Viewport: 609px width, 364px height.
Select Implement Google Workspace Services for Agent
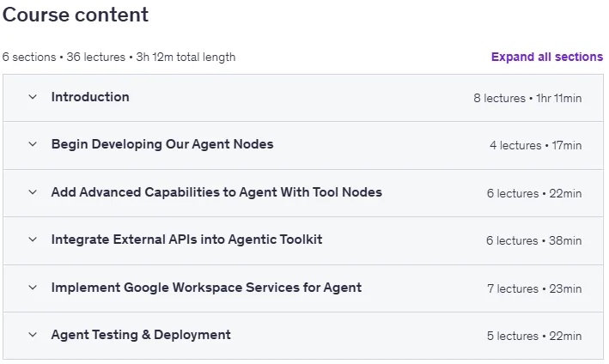tap(206, 288)
